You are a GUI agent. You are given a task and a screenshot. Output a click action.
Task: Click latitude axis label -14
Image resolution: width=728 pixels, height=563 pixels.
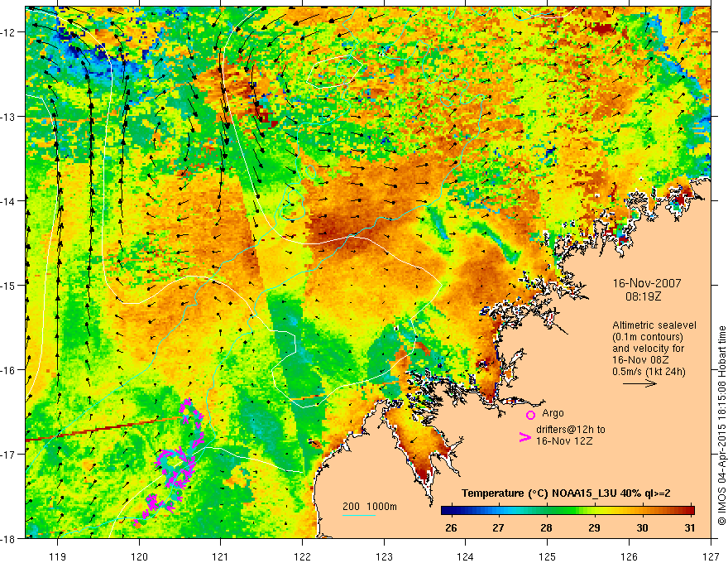click(x=8, y=201)
